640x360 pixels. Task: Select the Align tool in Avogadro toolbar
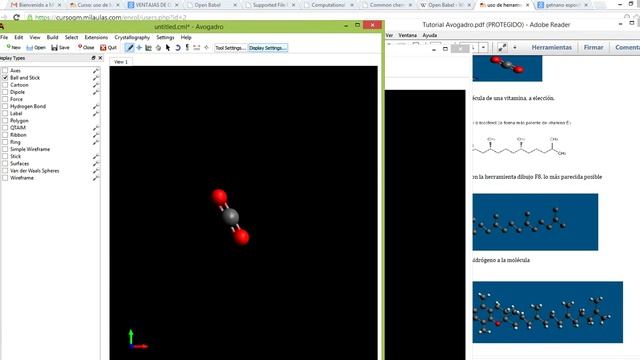point(207,48)
